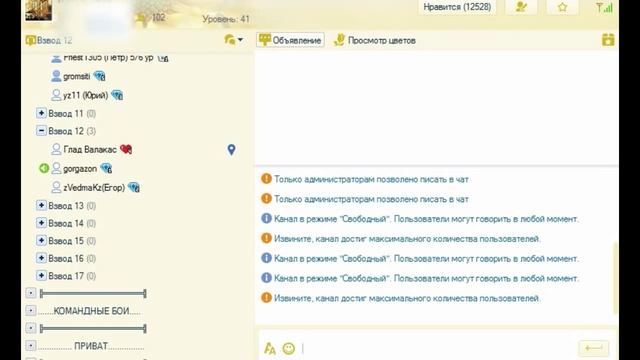Click the Уровень: 41 level label
The height and width of the screenshot is (360, 640).
point(226,19)
